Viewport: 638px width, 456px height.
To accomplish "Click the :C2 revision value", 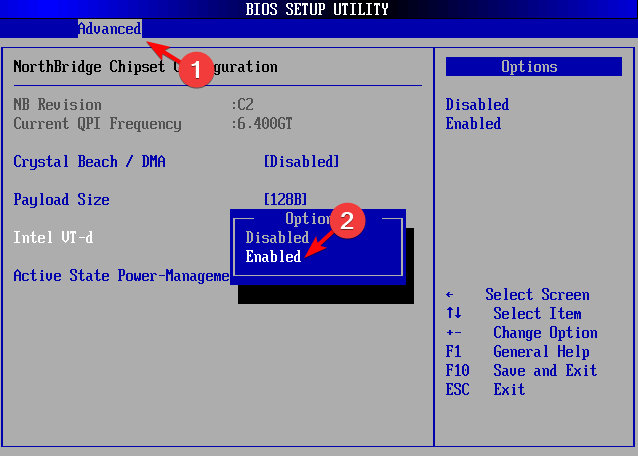I will pos(243,105).
